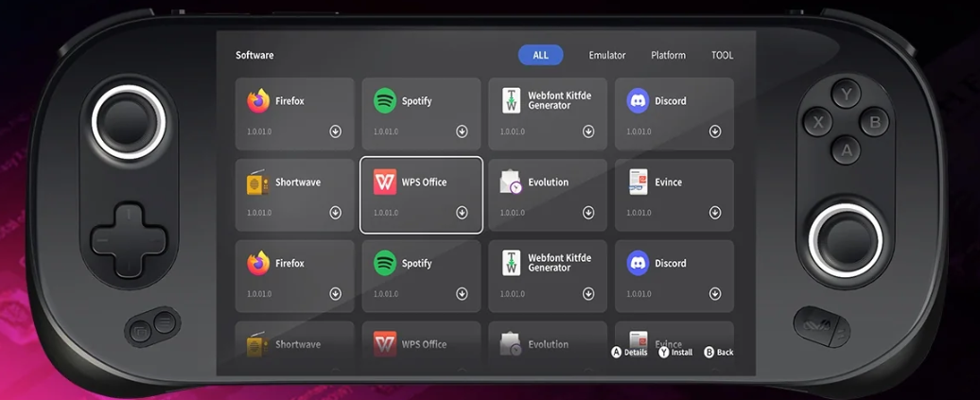The width and height of the screenshot is (980, 400).
Task: Click the handheld's D-pad
Action: click(x=129, y=239)
